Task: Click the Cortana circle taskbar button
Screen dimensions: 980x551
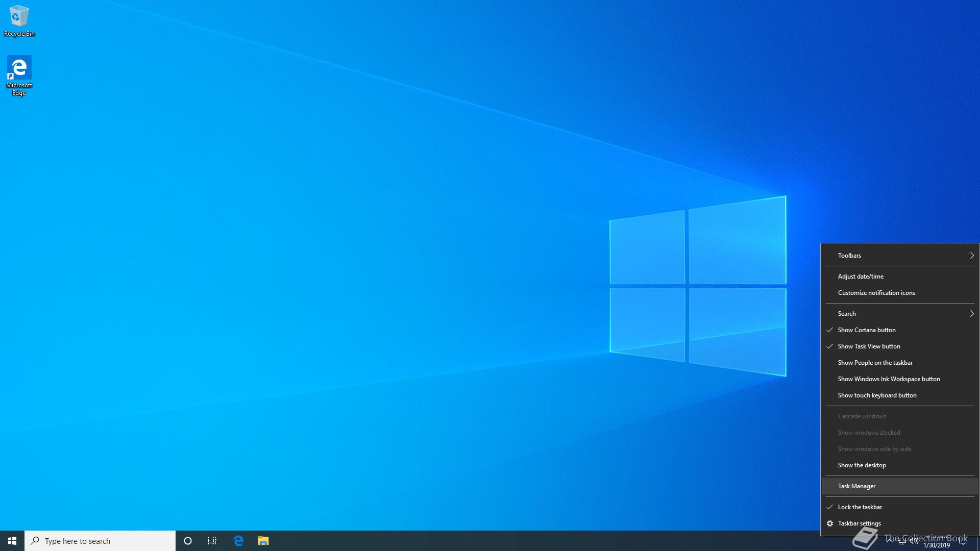Action: [x=188, y=541]
